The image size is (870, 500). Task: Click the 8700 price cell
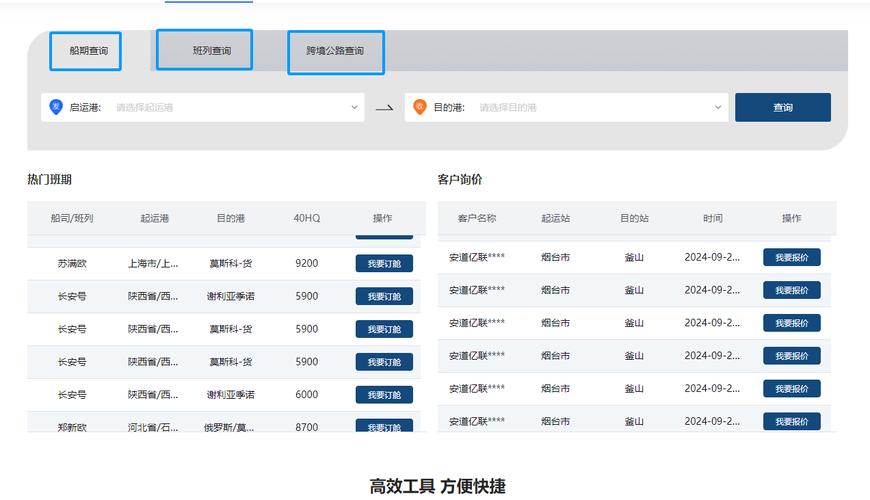tap(307, 427)
